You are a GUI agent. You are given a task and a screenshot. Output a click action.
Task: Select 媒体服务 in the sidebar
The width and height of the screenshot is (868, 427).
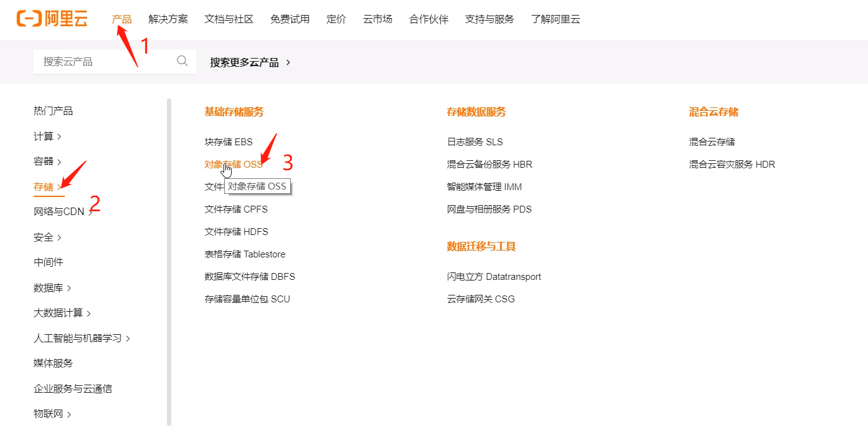tap(54, 363)
